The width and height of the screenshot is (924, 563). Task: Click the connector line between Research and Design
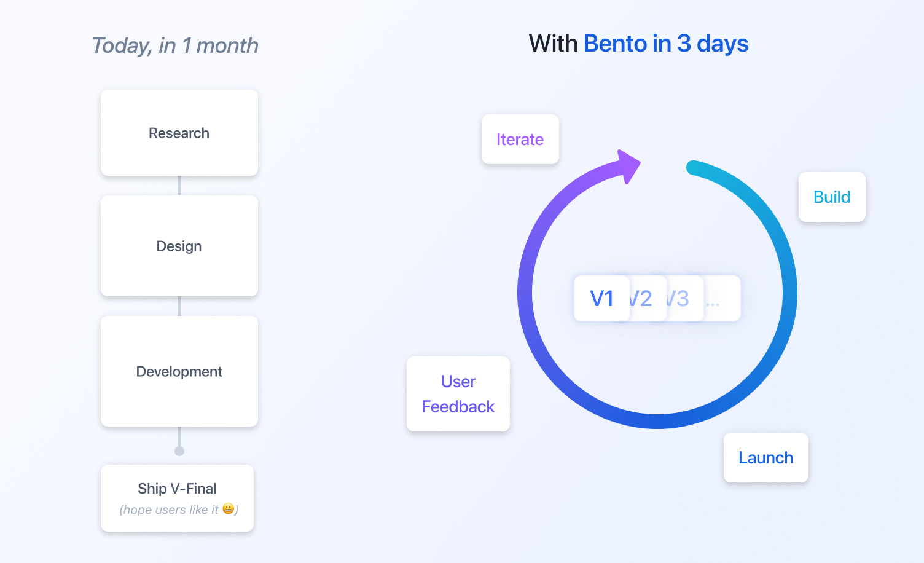pyautogui.click(x=179, y=186)
